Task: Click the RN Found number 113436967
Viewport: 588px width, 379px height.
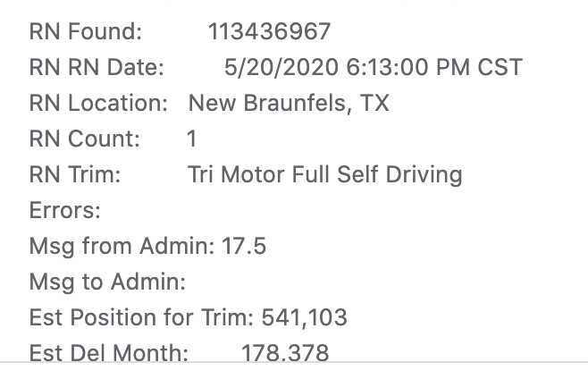Action: [x=269, y=31]
